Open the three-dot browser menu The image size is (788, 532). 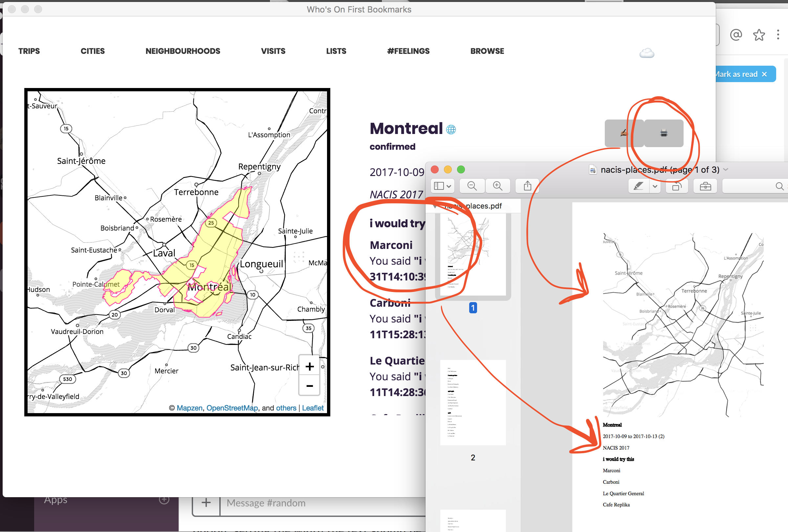click(778, 34)
